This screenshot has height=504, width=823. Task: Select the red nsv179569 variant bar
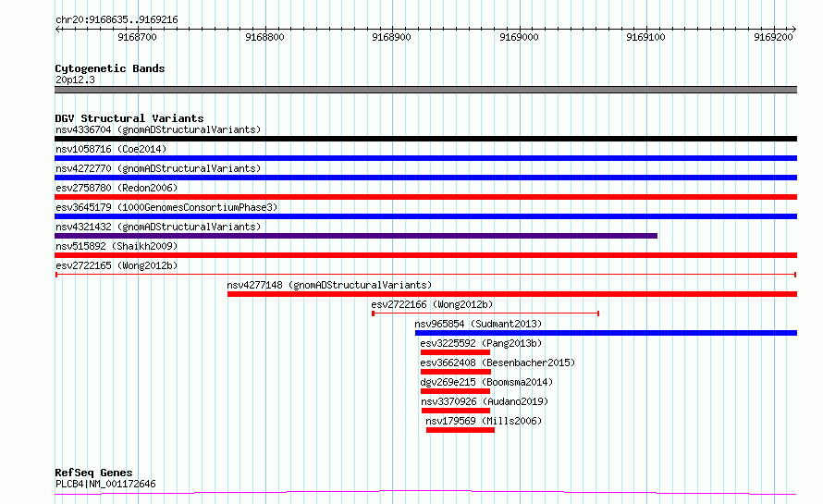[x=461, y=430]
